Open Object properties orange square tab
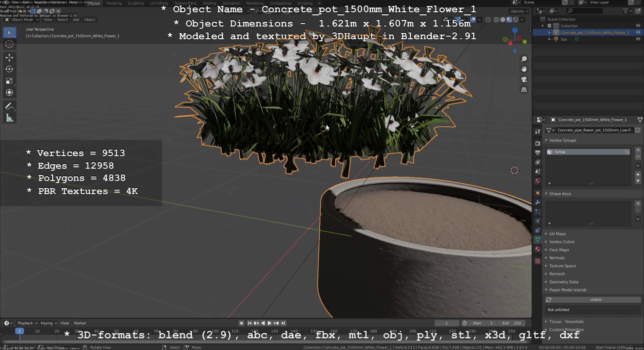Image resolution: width=644 pixels, height=350 pixels. tap(538, 193)
